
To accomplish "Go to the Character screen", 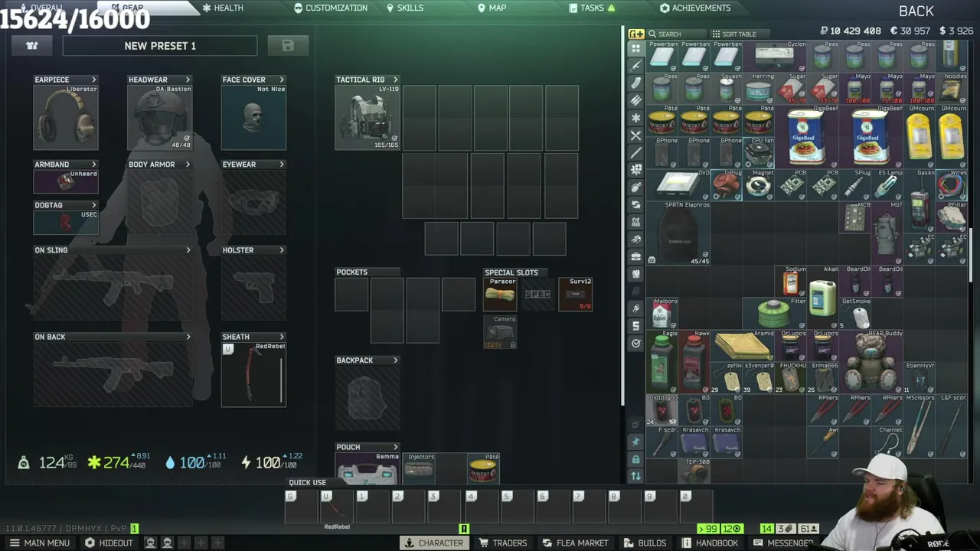I will tap(434, 543).
